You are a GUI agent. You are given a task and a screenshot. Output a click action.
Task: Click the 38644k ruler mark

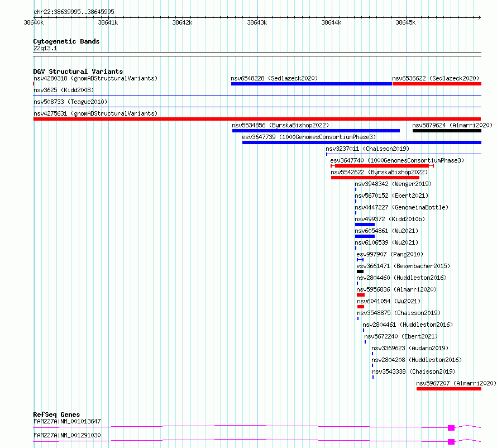(x=332, y=22)
